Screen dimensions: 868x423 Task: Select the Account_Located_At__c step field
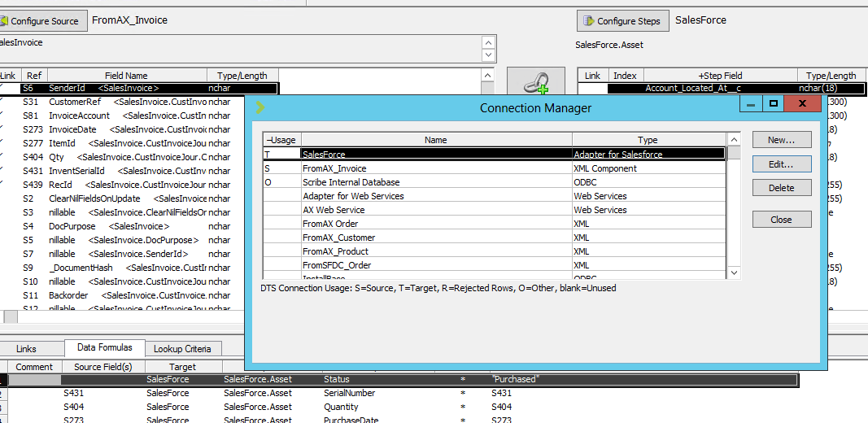(x=721, y=88)
